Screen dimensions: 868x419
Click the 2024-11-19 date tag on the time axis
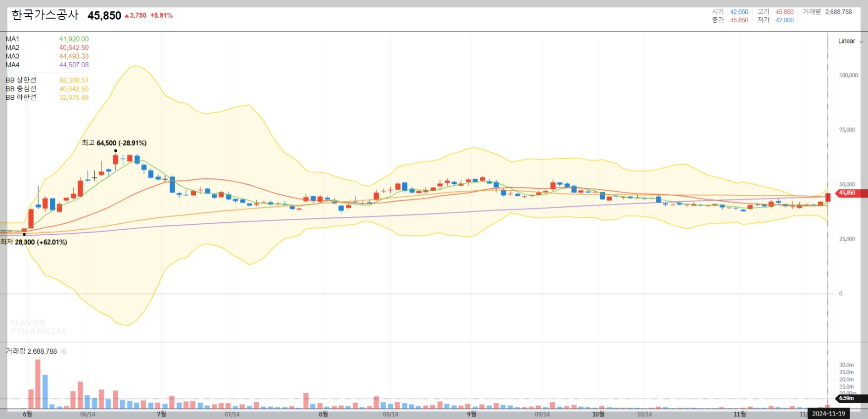pos(828,414)
